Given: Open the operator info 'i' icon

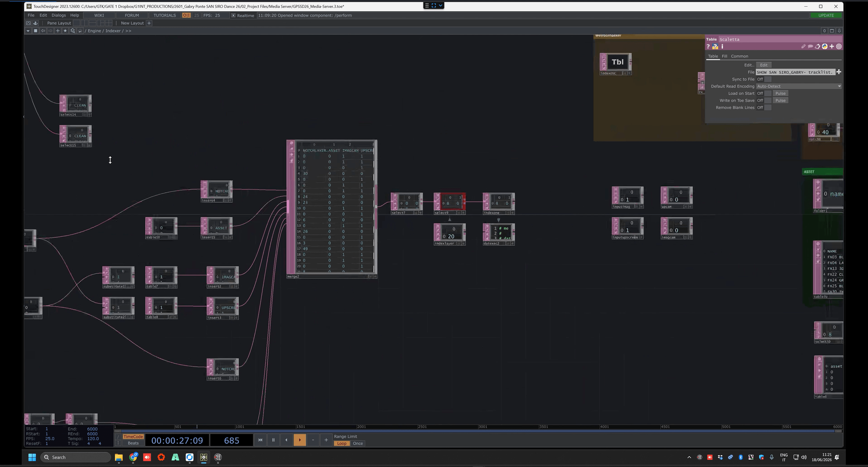Looking at the screenshot, I should (722, 46).
